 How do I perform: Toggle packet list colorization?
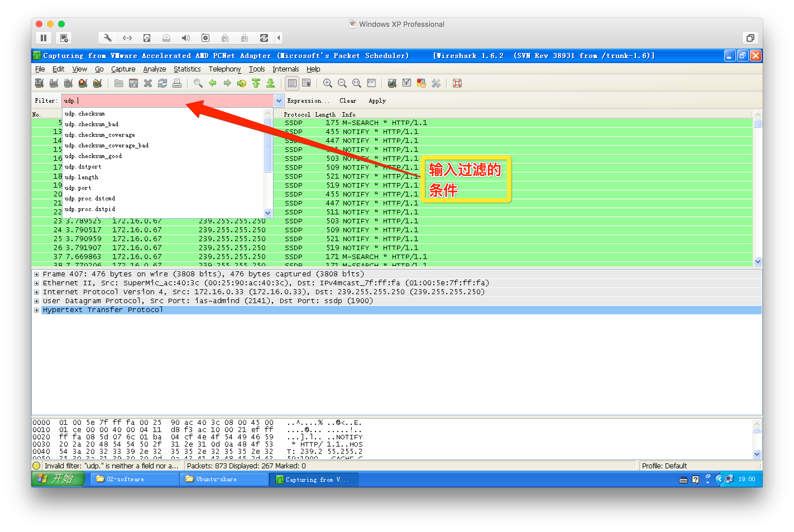click(292, 83)
